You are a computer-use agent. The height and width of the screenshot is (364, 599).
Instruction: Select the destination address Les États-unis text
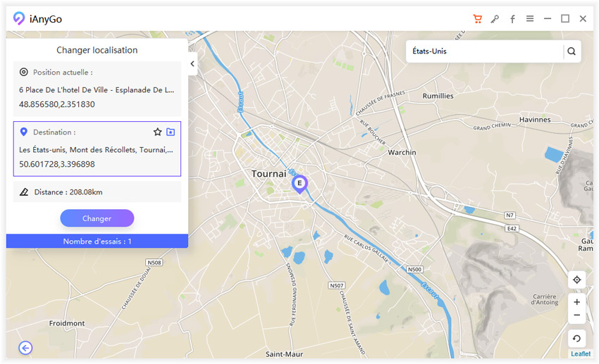[97, 149]
